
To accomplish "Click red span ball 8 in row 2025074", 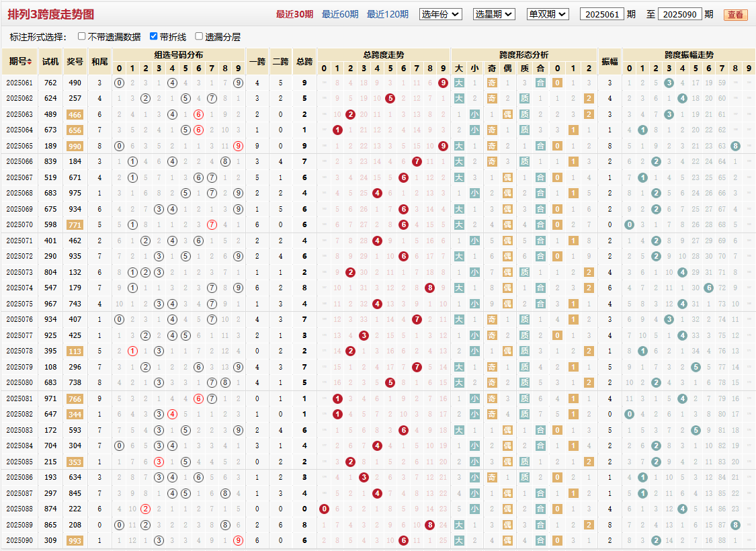I will tap(429, 288).
